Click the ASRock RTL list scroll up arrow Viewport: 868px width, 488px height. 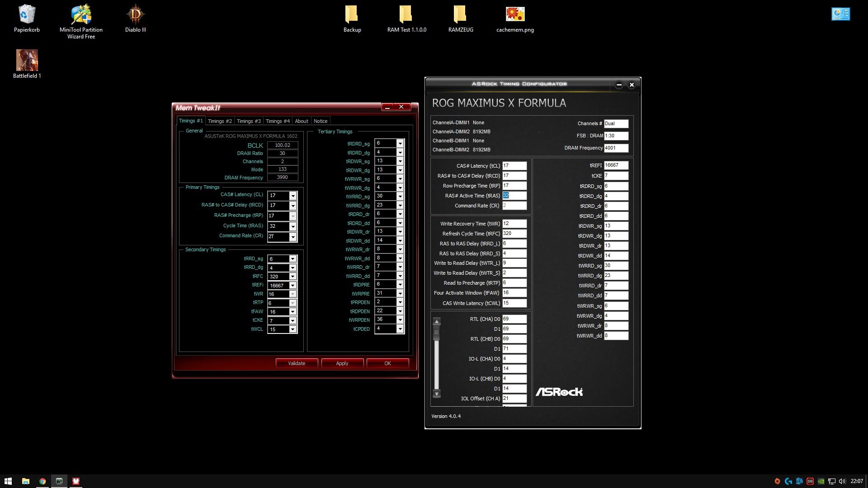click(436, 322)
